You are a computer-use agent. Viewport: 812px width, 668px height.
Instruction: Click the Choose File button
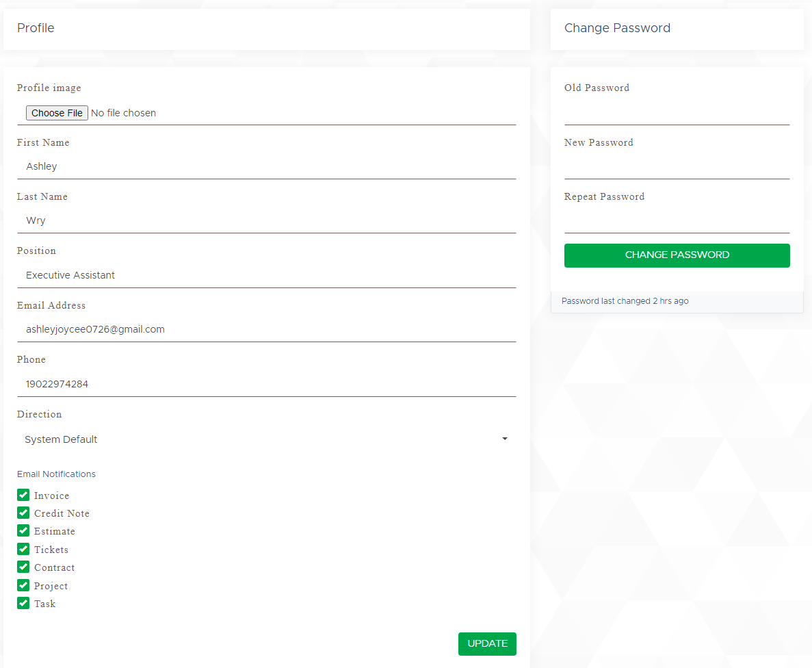(x=57, y=113)
